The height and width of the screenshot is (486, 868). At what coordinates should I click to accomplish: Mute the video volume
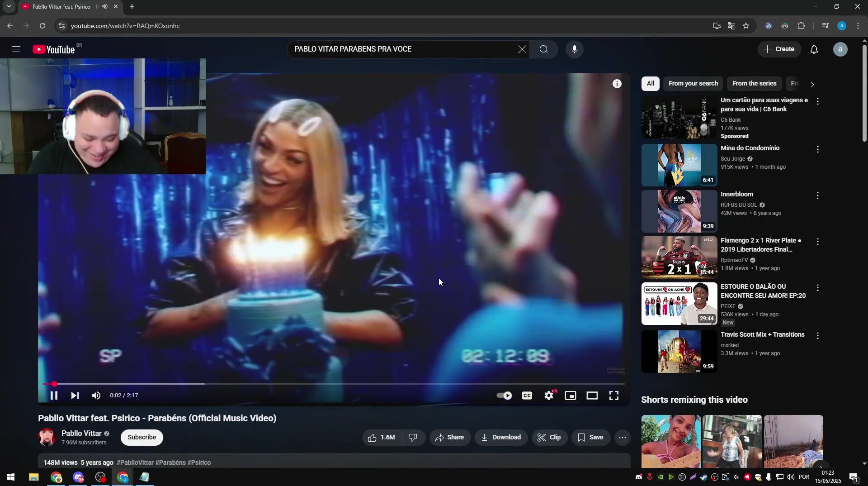point(96,395)
